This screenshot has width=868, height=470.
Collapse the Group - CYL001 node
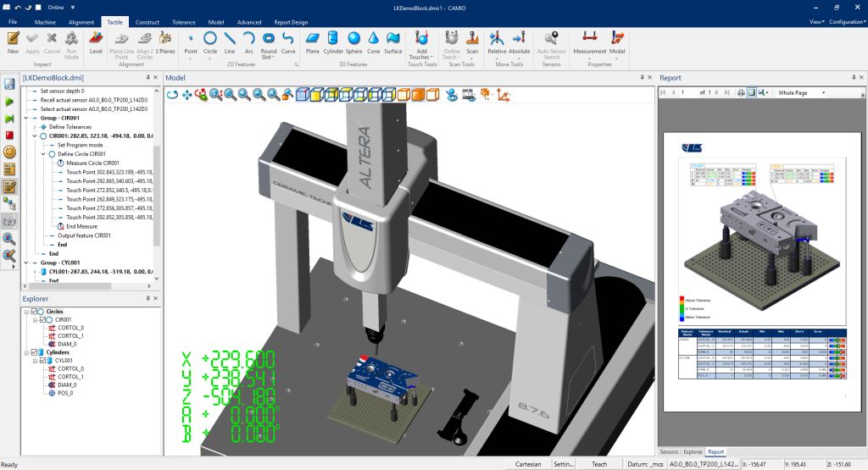point(26,263)
